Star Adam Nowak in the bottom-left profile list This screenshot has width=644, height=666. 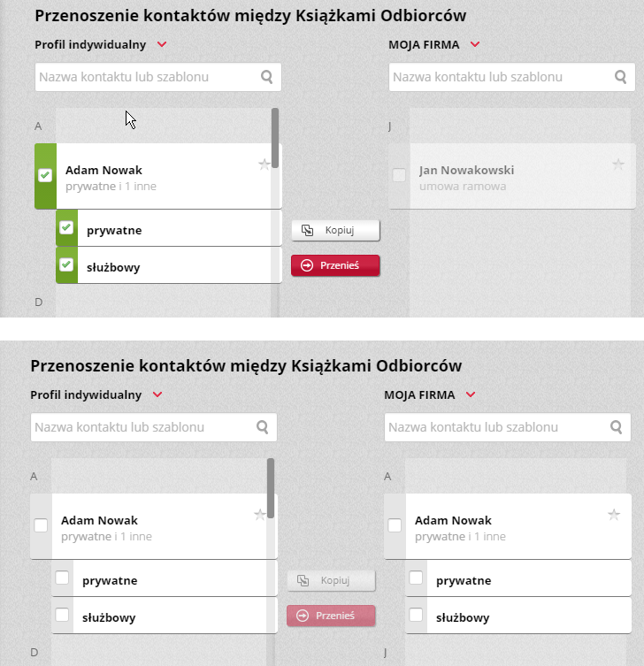pyautogui.click(x=260, y=515)
